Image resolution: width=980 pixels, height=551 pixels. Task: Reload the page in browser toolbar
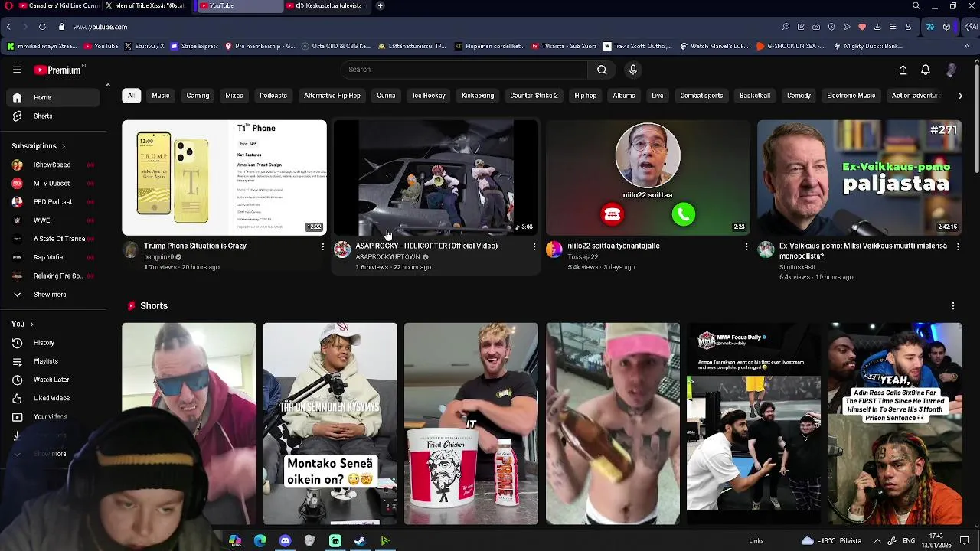(42, 27)
